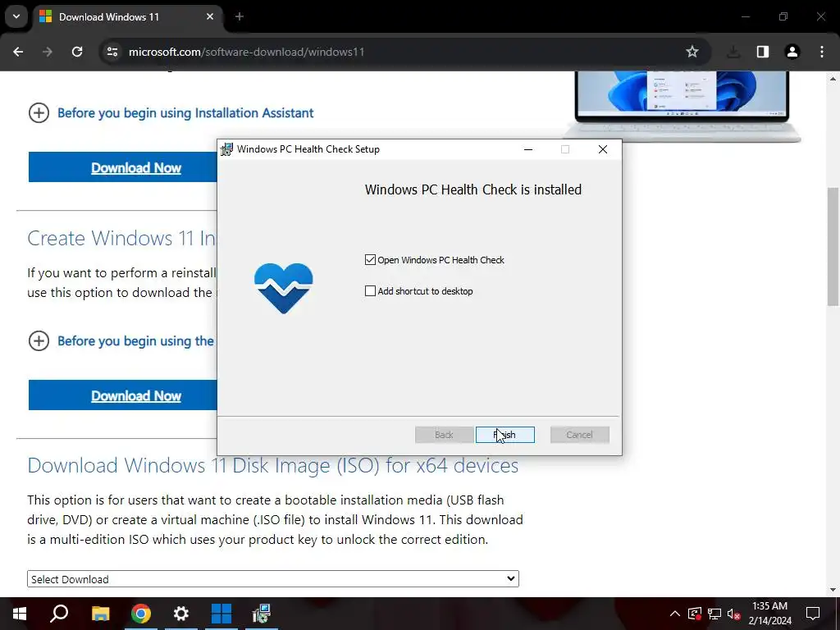The image size is (840, 630).
Task: Click Download Windows 11 Disk Image heading
Action: (x=272, y=466)
